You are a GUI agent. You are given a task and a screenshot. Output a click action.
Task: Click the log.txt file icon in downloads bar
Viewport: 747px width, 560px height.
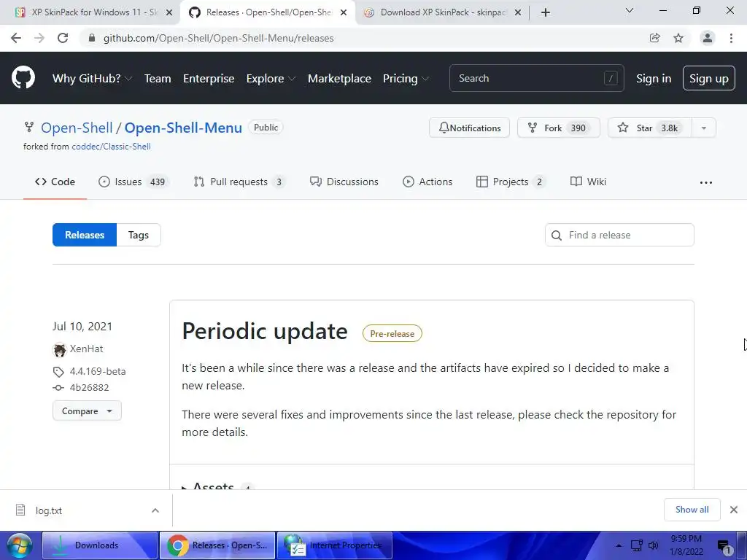[20, 510]
